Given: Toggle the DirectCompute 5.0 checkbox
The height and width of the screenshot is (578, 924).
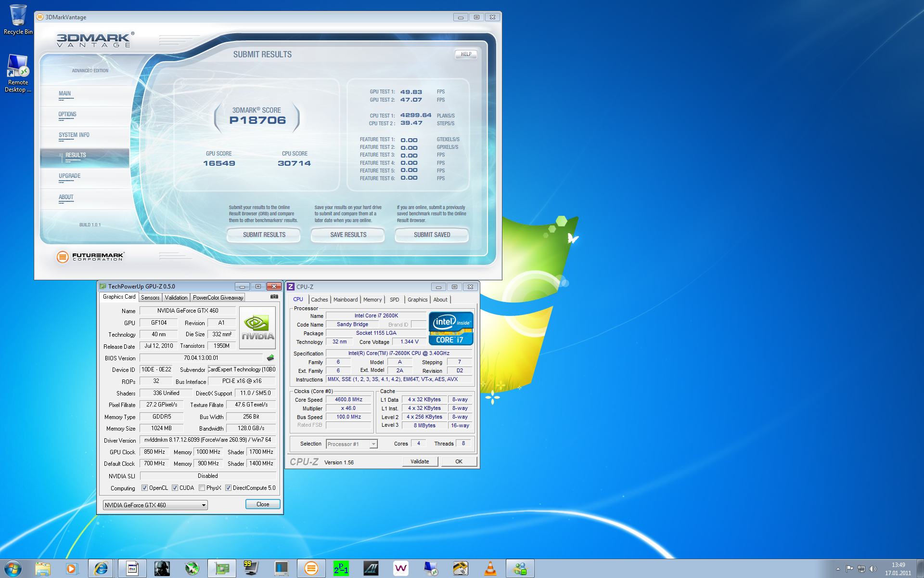Looking at the screenshot, I should [228, 488].
